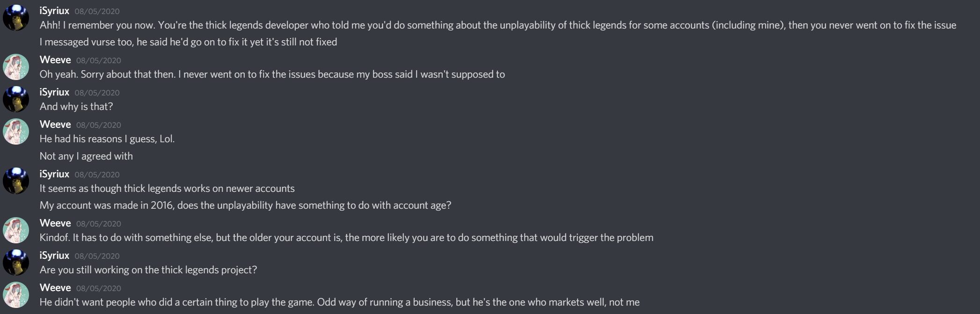Click Weeve's avatar next to the "Kindof." message
This screenshot has height=314, width=980.
pyautogui.click(x=16, y=230)
